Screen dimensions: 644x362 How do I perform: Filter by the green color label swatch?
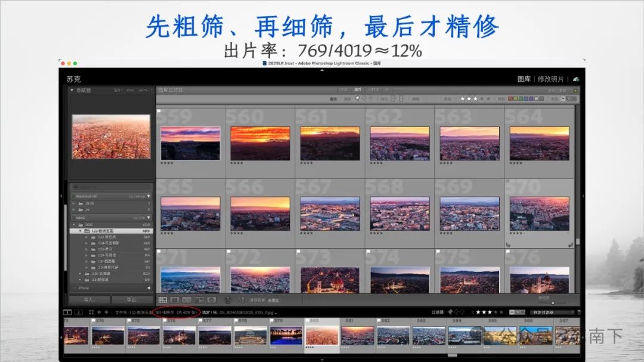521,98
